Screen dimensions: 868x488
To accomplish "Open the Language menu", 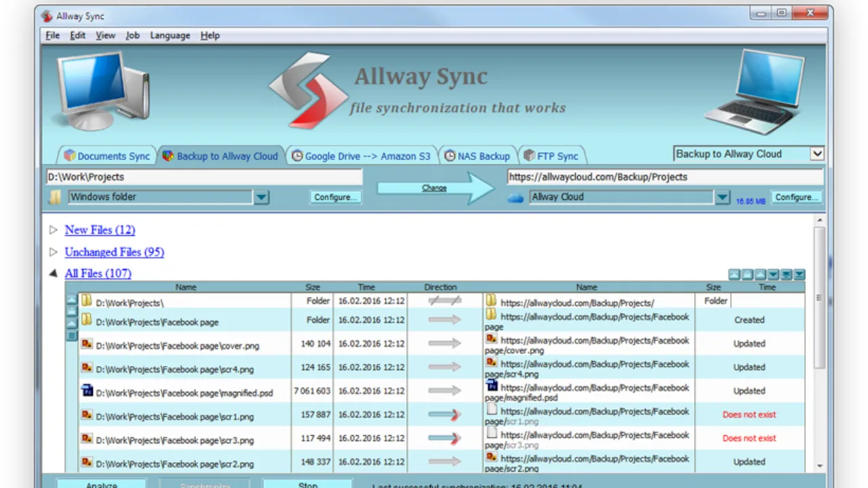I will tap(170, 35).
